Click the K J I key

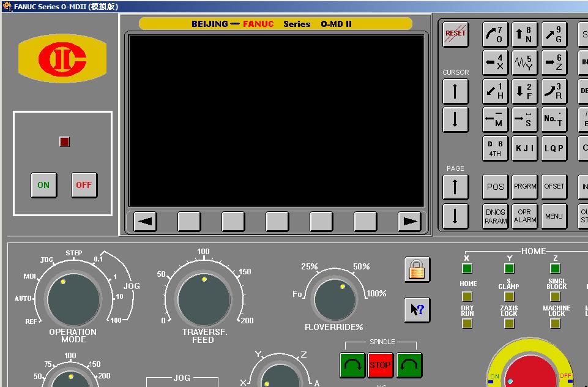tap(524, 148)
